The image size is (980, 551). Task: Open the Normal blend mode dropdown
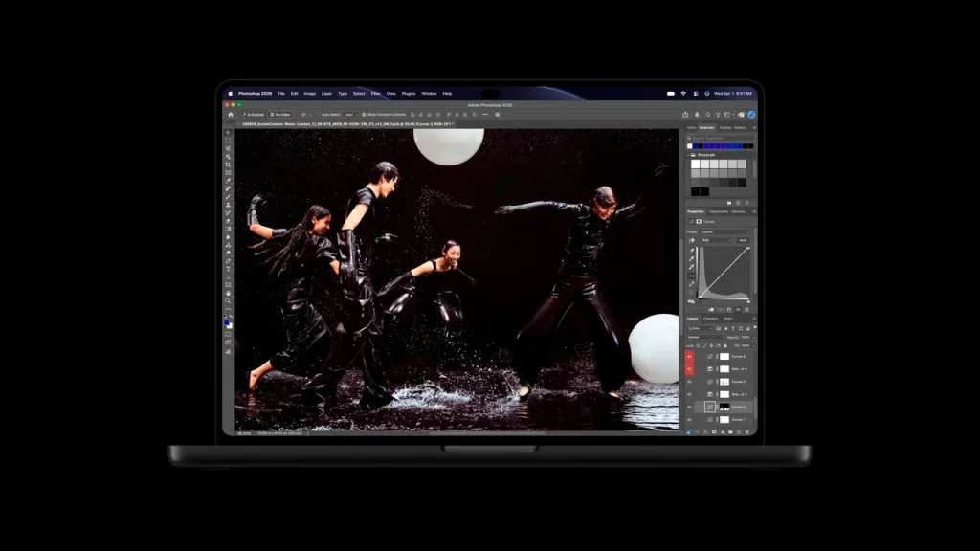[x=705, y=338]
